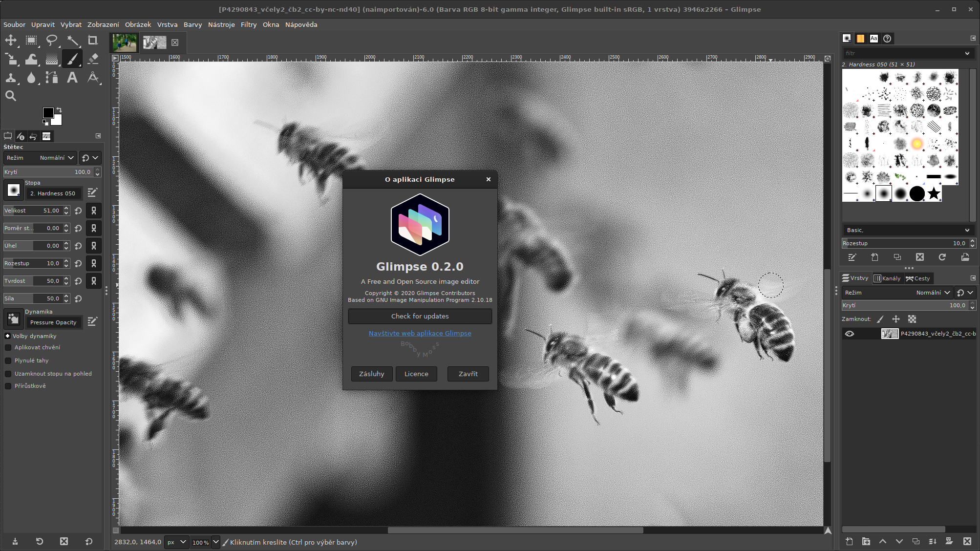Image resolution: width=980 pixels, height=551 pixels.
Task: Click the black foreground color swatch
Action: (x=47, y=112)
